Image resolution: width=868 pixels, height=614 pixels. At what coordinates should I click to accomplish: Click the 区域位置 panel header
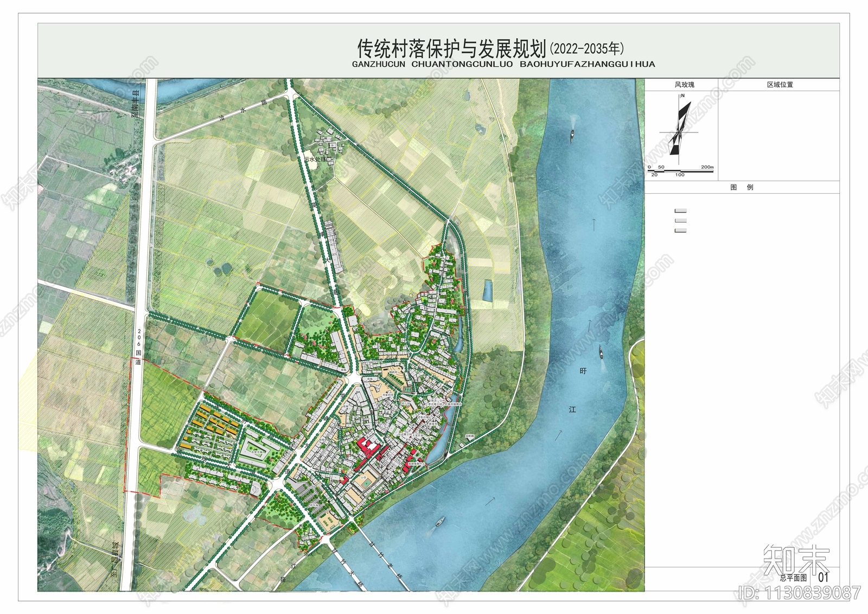780,85
